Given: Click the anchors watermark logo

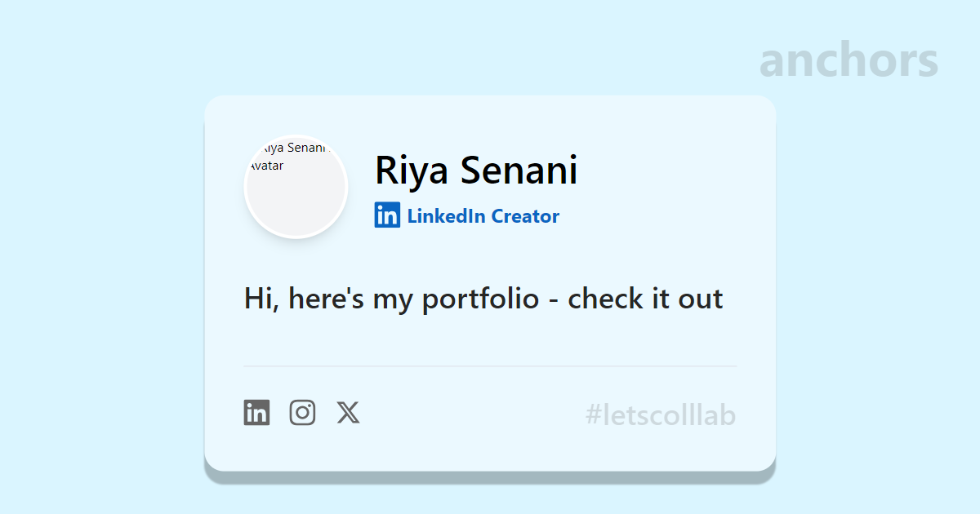Looking at the screenshot, I should 849,61.
